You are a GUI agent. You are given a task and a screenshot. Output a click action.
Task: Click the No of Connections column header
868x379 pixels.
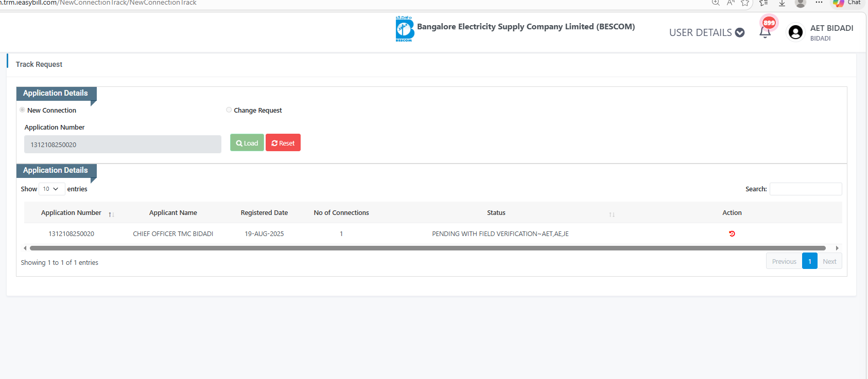tap(341, 212)
